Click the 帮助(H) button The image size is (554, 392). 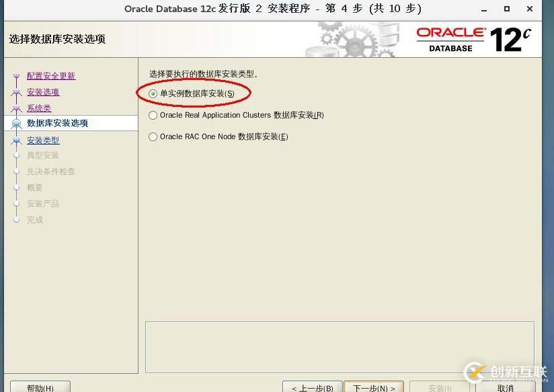[40, 388]
